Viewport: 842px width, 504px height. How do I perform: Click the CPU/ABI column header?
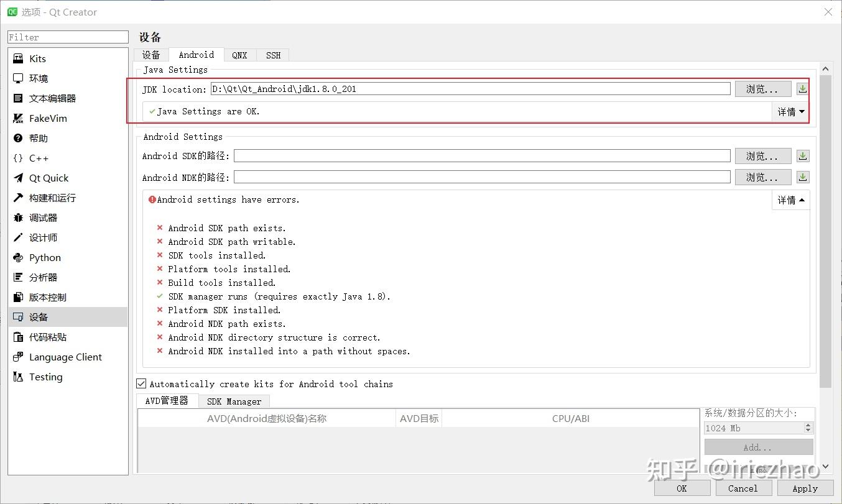(x=571, y=419)
